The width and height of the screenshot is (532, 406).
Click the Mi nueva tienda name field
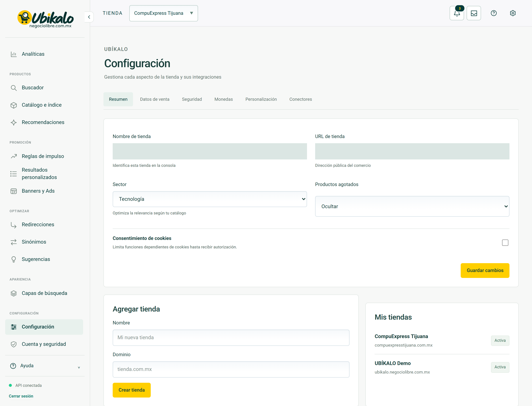coord(231,338)
